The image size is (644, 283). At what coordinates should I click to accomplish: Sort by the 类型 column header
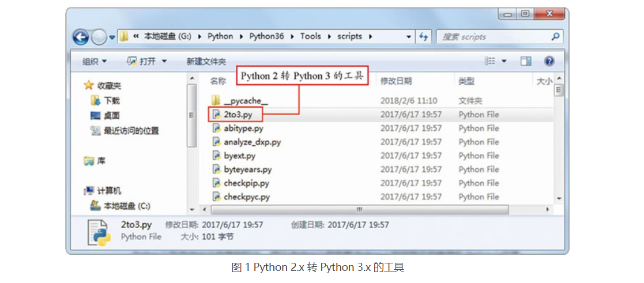[x=466, y=81]
